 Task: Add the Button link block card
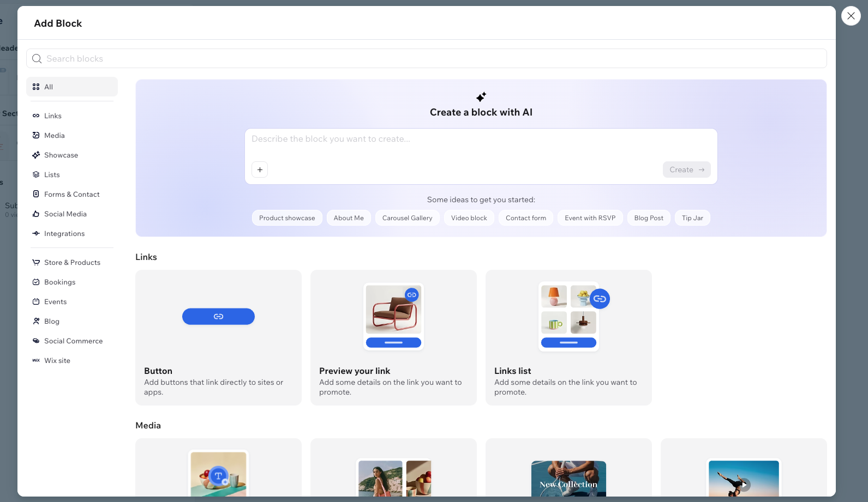coord(218,337)
